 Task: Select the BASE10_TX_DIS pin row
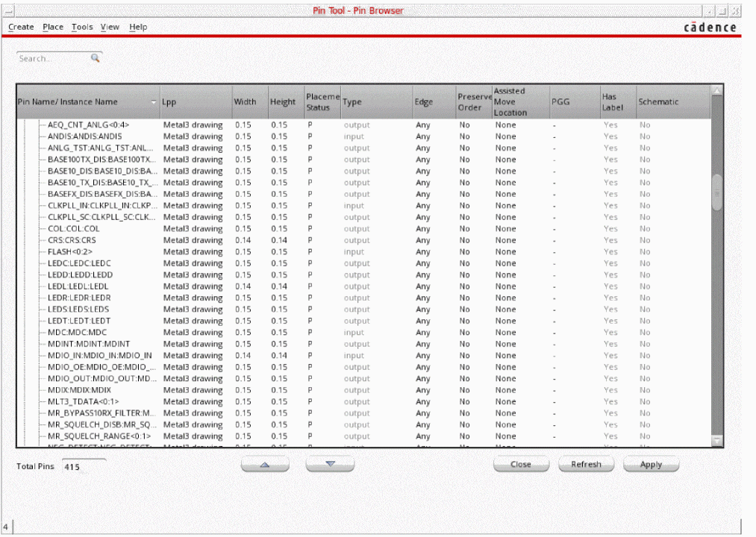tap(363, 183)
